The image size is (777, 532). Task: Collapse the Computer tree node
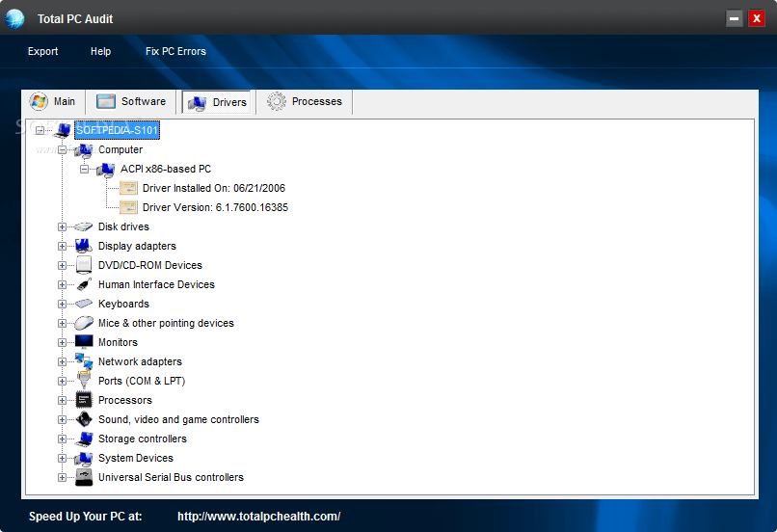[62, 149]
